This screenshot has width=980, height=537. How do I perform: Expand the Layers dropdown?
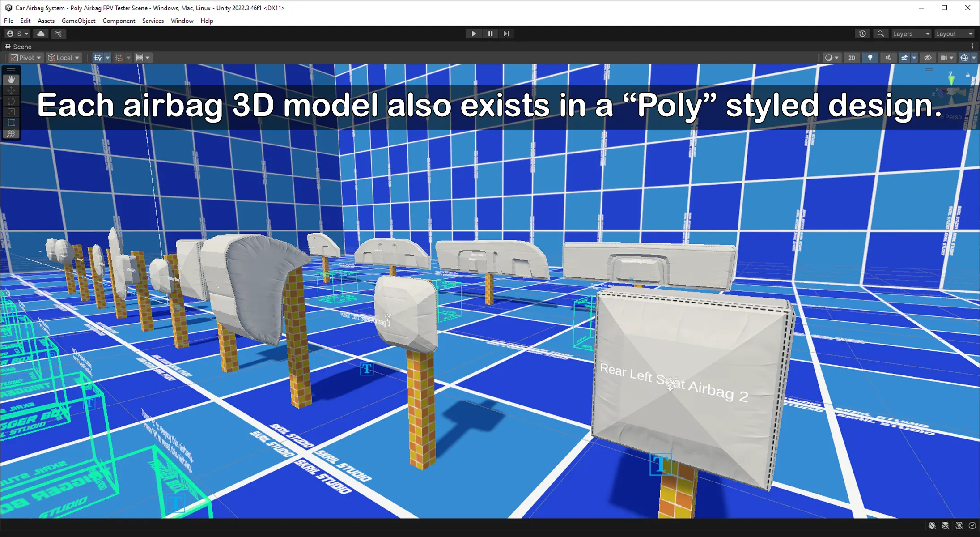(911, 34)
